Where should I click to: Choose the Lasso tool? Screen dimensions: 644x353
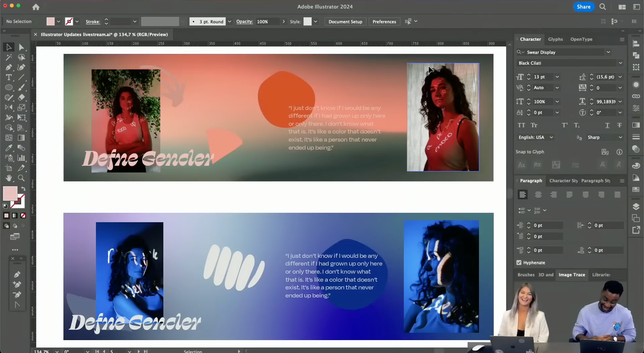[x=21, y=57]
